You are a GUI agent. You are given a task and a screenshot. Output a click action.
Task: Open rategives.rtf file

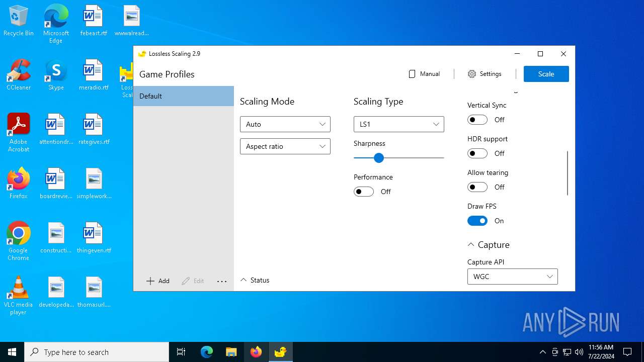(94, 130)
